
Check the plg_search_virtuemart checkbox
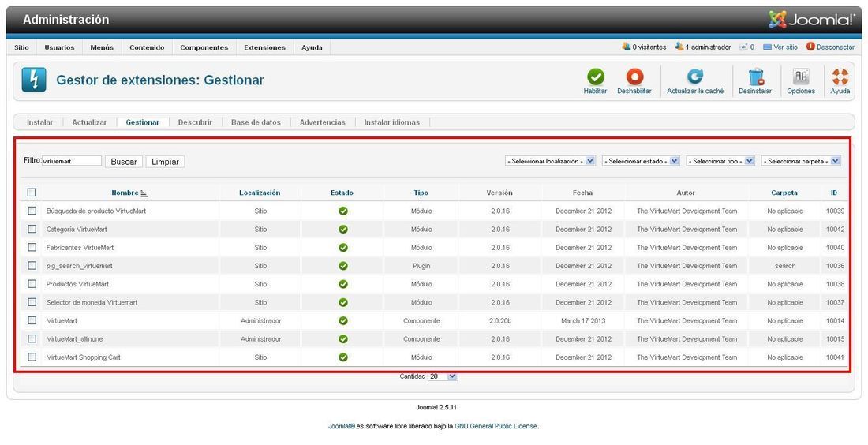[x=32, y=265]
